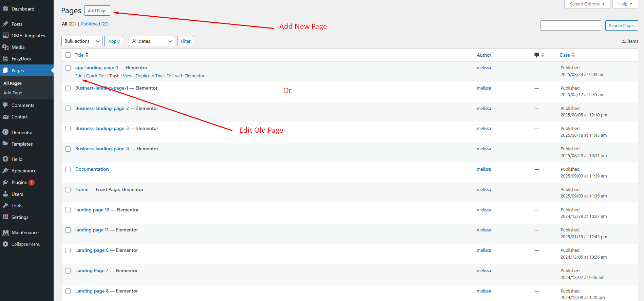Open the Comments menu item
Screen dimensions: 644x301
click(23, 105)
